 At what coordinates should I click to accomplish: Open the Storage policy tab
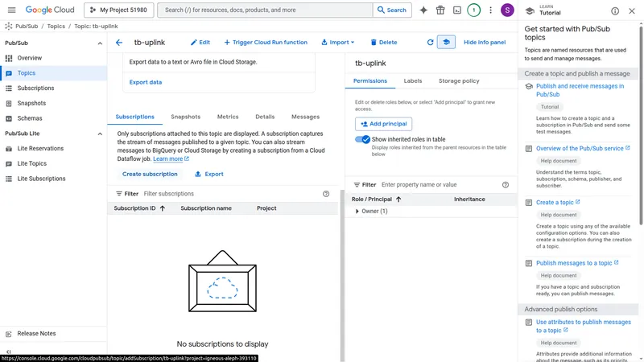459,81
